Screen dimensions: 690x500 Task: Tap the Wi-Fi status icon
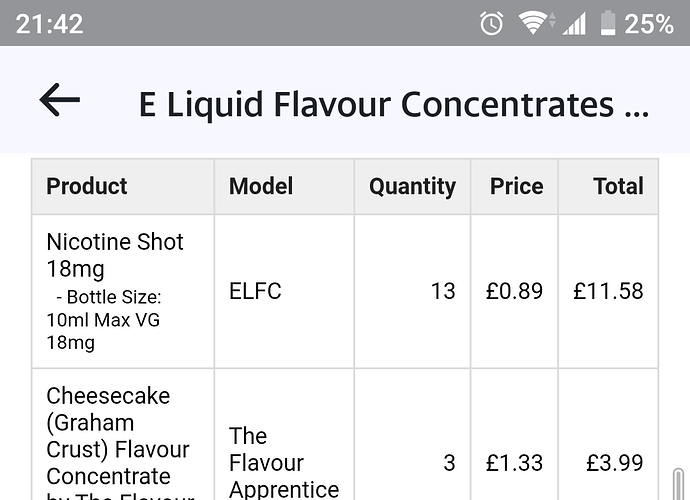(536, 23)
